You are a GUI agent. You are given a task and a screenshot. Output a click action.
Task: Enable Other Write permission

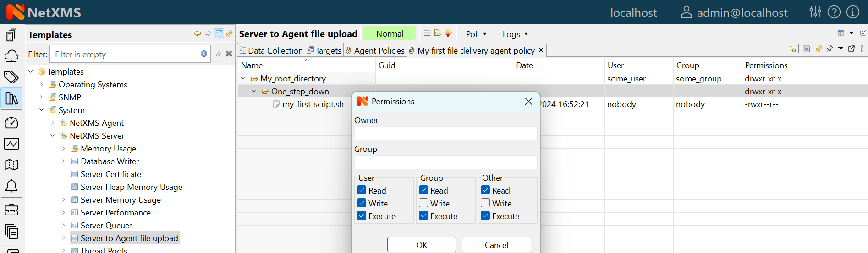(485, 203)
